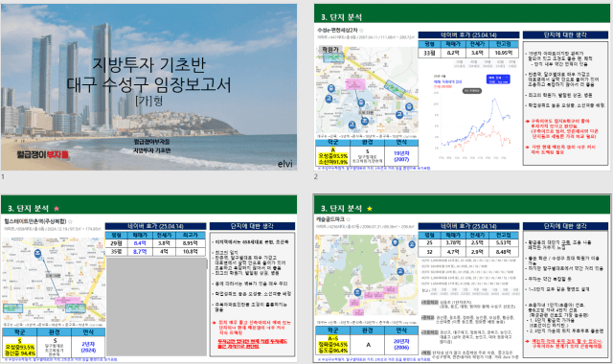
Task: Click '네이버 호가 (25.04.14)' header on 캐슬골드파크 slide
Action: click(468, 226)
